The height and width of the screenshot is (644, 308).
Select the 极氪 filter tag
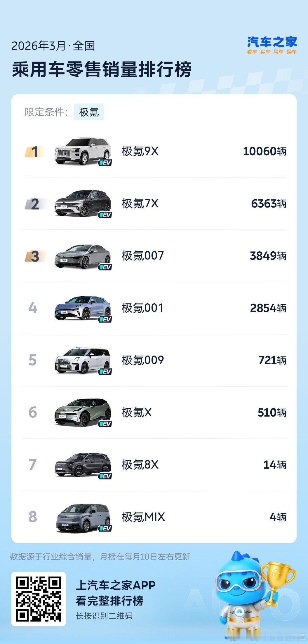click(x=89, y=112)
